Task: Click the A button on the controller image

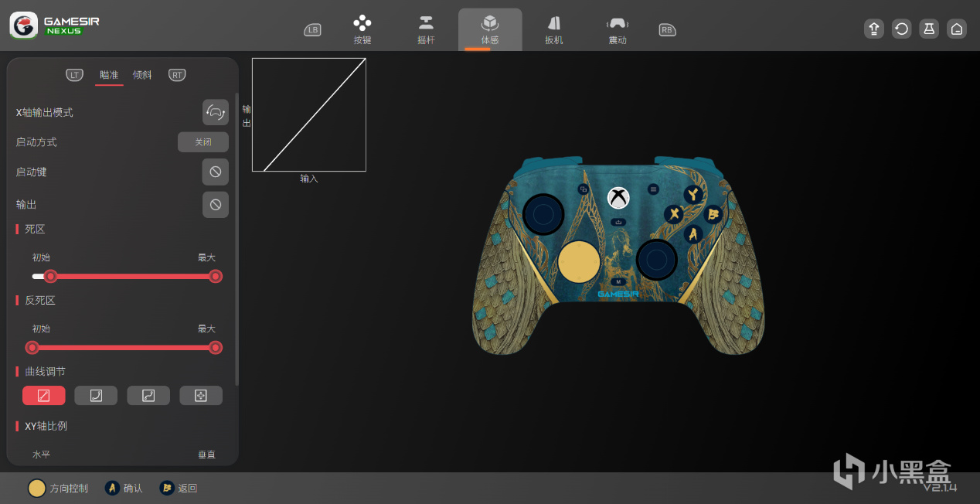Action: pyautogui.click(x=693, y=233)
